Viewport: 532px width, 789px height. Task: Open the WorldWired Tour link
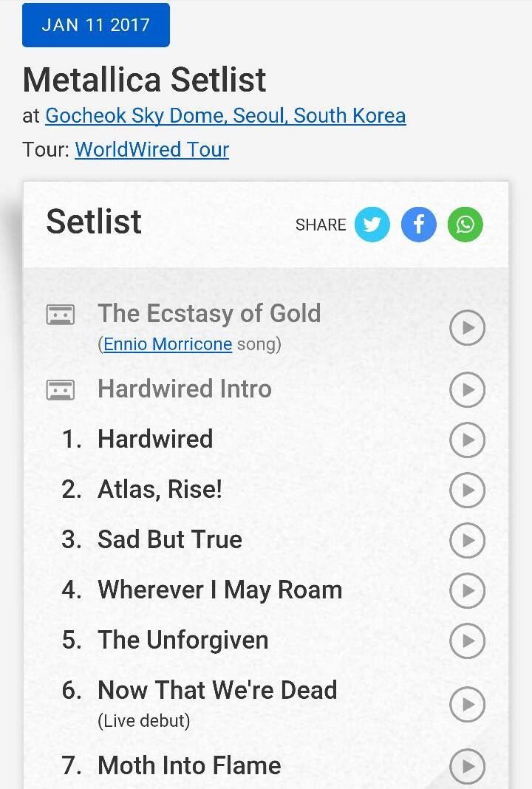(152, 149)
